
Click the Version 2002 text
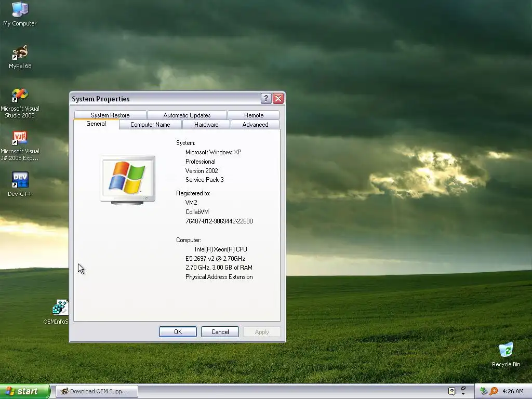(x=202, y=170)
